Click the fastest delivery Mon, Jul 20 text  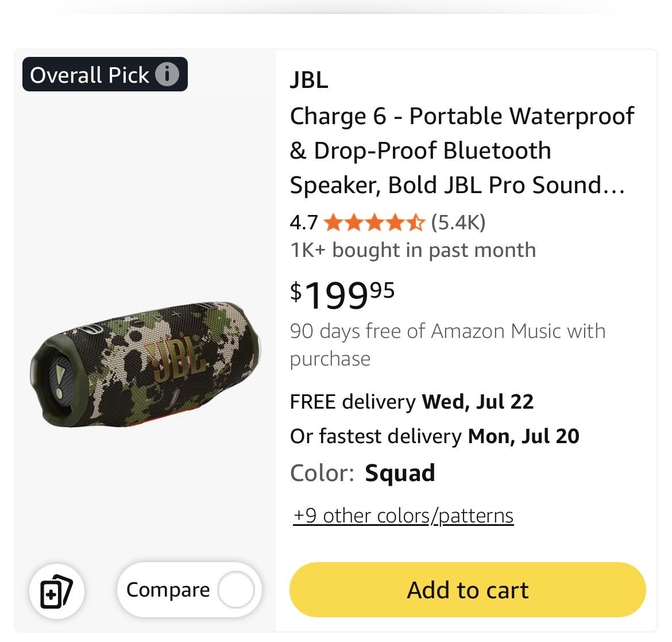pos(435,437)
